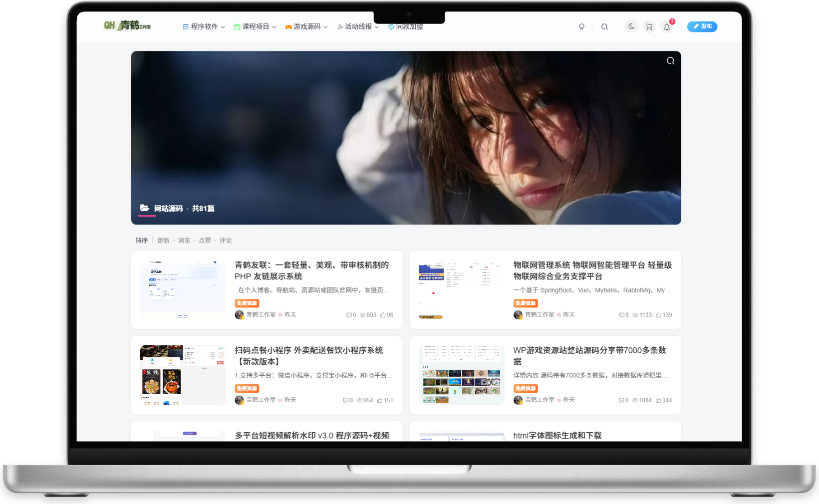
Task: Click the blue 发布 button
Action: click(x=702, y=26)
